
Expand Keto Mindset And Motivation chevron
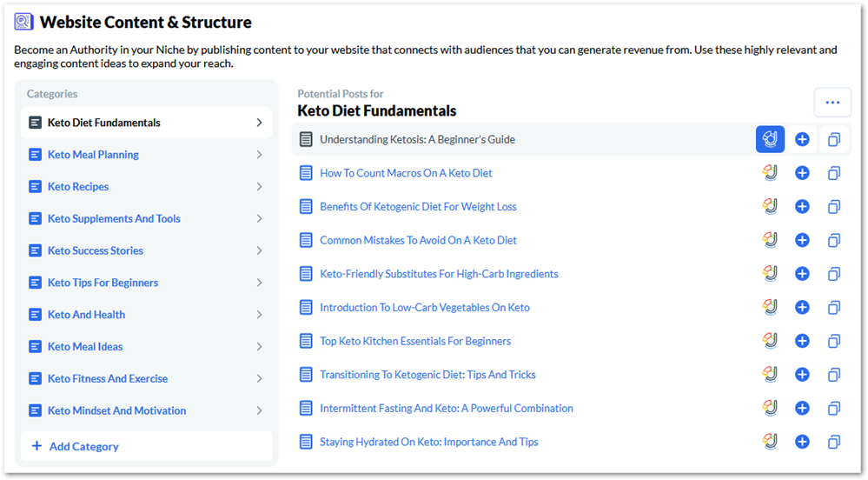tap(259, 410)
